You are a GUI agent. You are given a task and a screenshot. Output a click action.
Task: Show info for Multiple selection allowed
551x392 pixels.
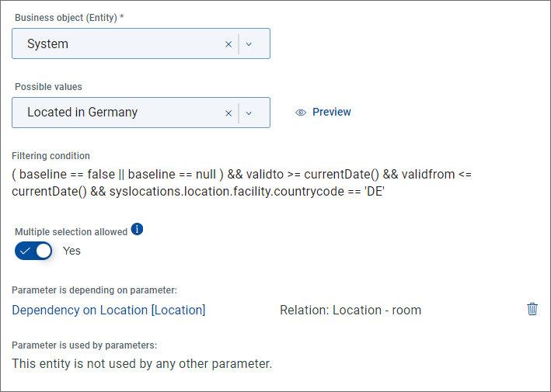point(137,229)
